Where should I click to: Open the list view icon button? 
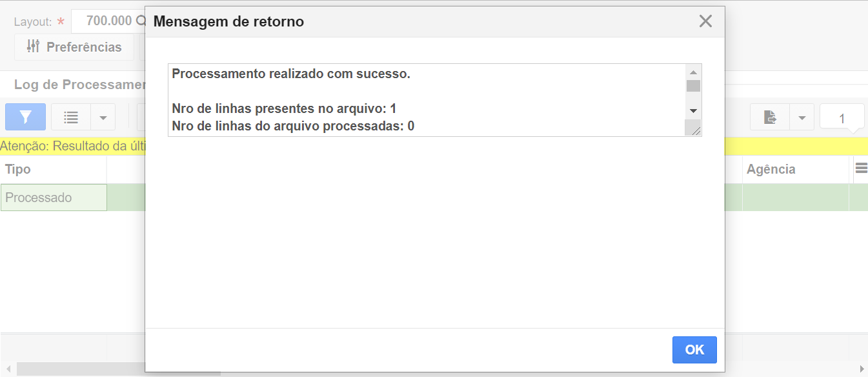coord(71,117)
